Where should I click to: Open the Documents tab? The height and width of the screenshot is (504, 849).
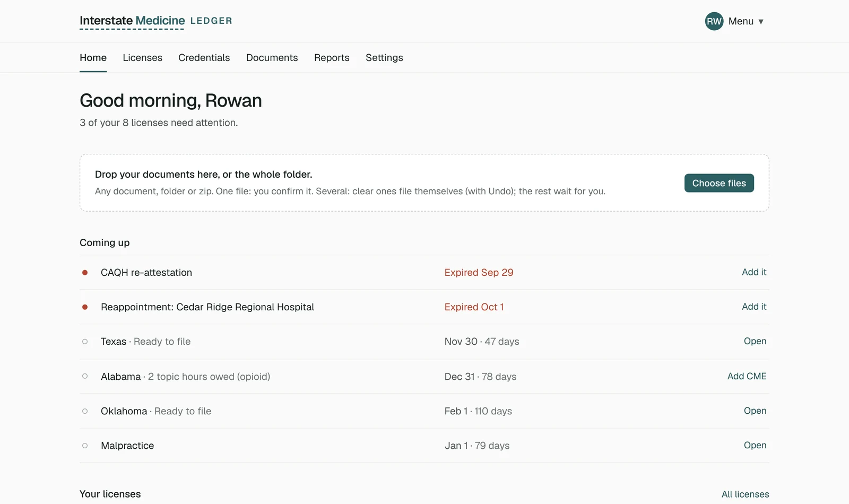click(x=272, y=57)
